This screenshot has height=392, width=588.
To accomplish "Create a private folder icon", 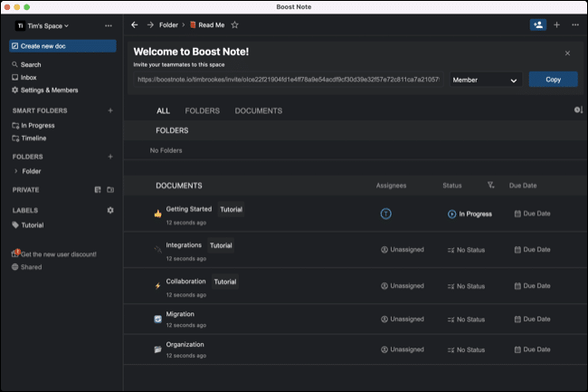I will 110,190.
